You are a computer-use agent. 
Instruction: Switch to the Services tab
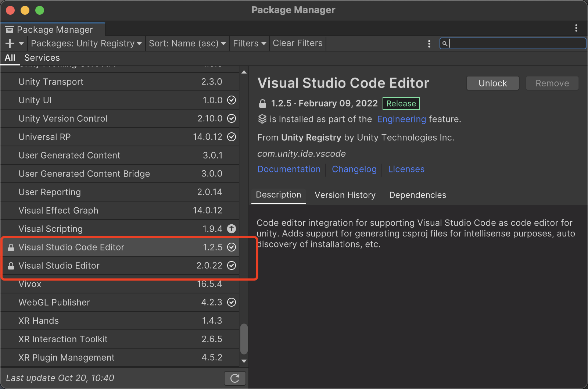(x=42, y=58)
